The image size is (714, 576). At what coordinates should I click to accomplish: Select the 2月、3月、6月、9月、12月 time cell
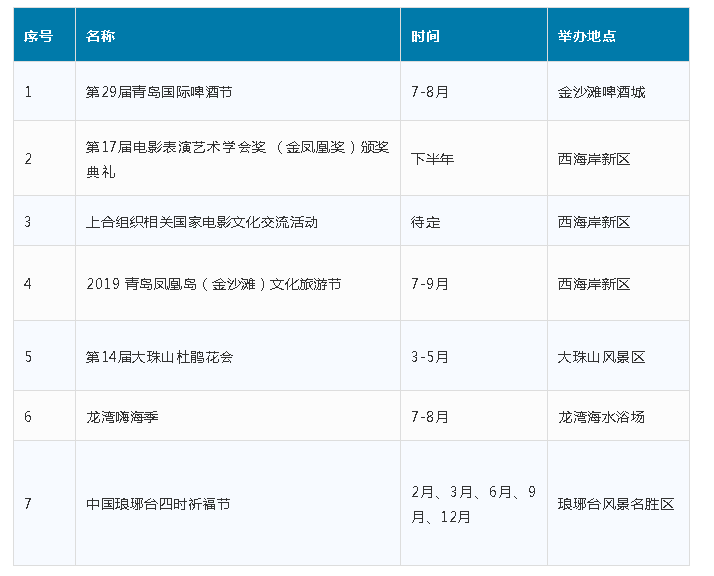[x=474, y=504]
